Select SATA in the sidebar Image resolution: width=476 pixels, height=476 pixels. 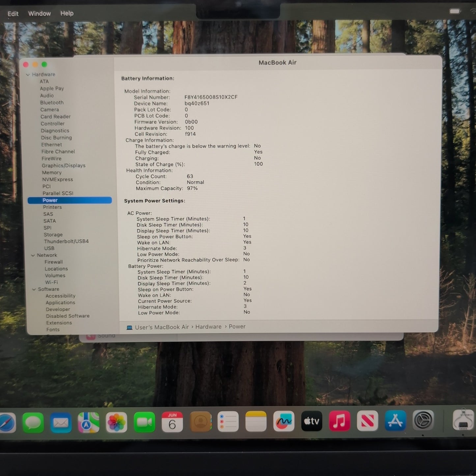click(x=50, y=221)
